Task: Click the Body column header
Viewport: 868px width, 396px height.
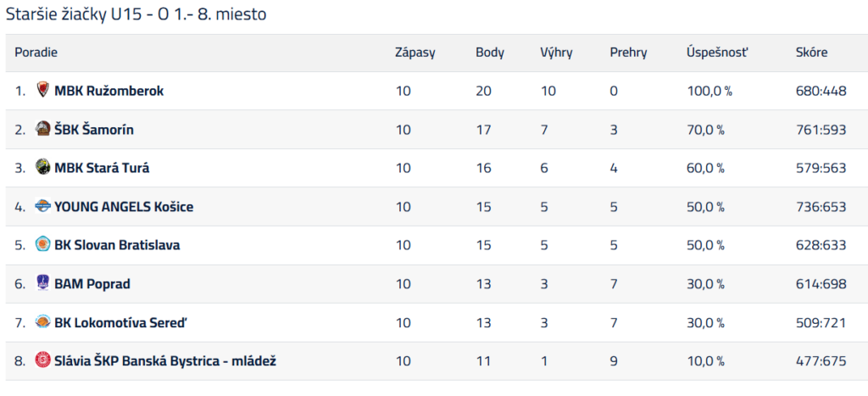Action: 489,53
